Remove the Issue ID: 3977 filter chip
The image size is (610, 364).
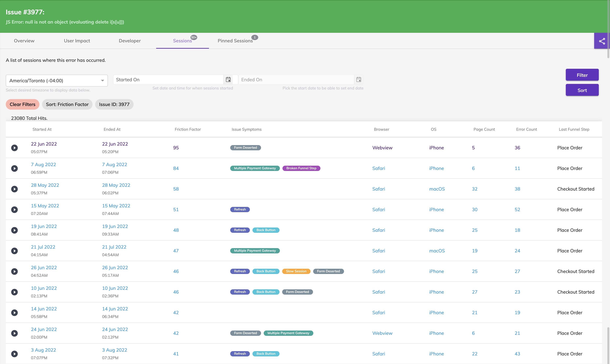pos(114,104)
